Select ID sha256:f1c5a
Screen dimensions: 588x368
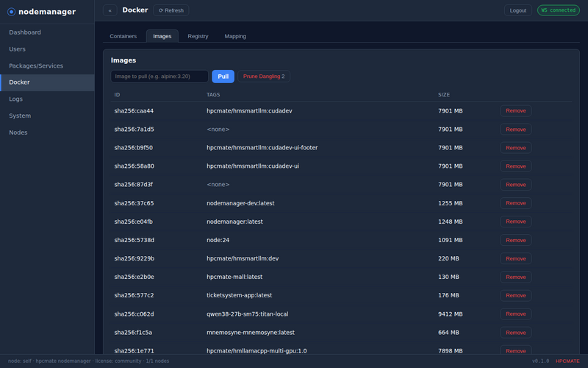pos(133,333)
